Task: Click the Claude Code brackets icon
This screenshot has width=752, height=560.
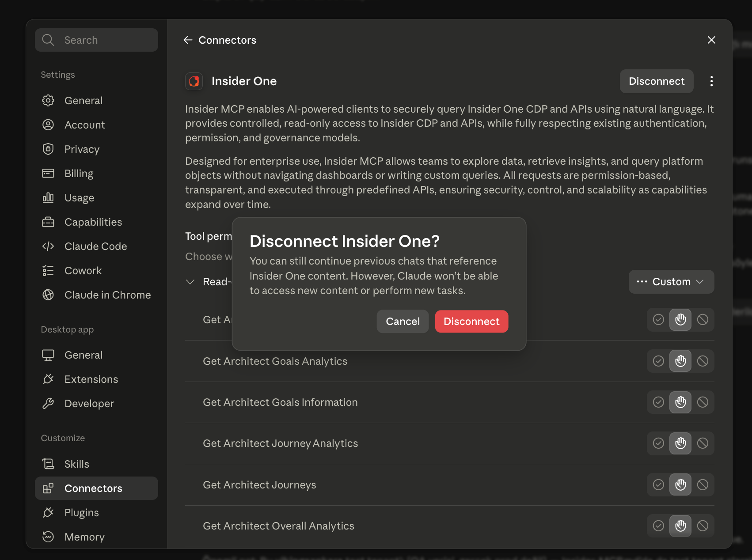Action: pos(48,246)
